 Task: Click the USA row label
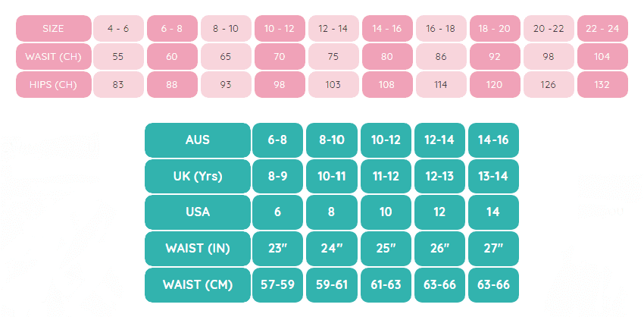coord(198,212)
